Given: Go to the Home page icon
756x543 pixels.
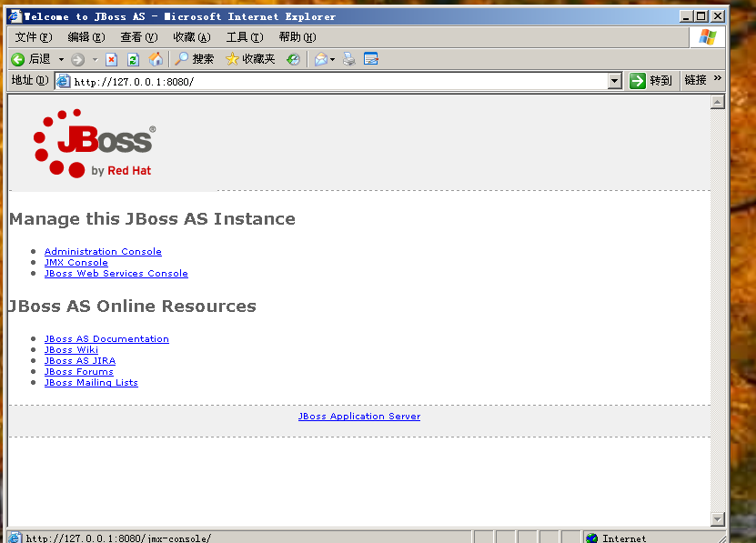Looking at the screenshot, I should pos(156,59).
